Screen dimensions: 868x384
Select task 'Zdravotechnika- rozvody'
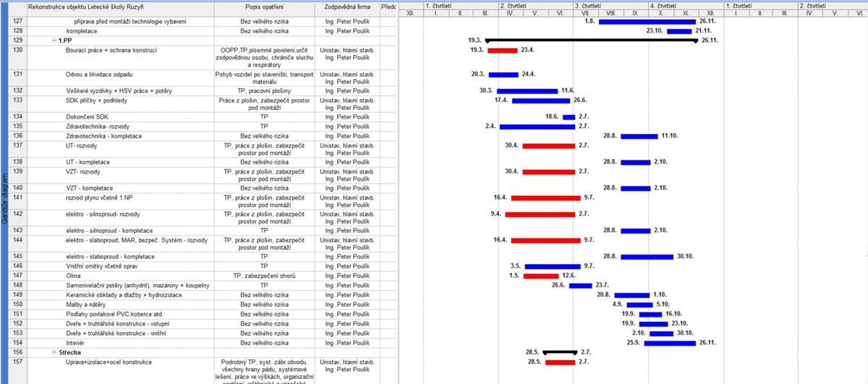tap(99, 127)
